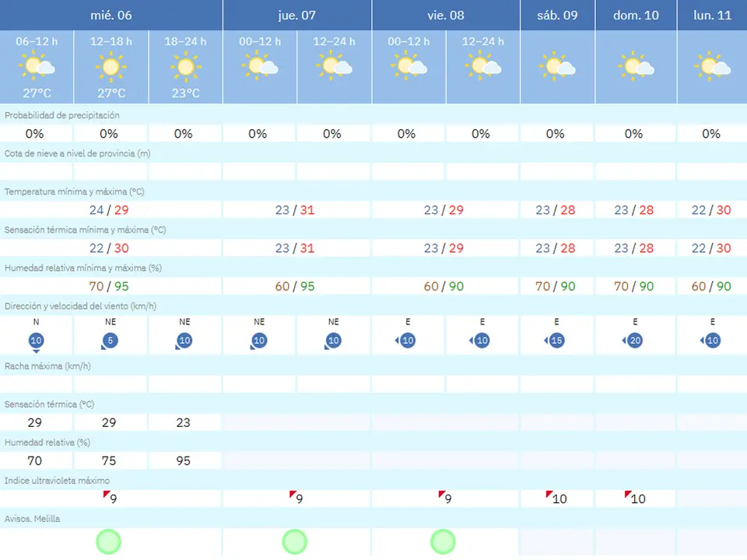The height and width of the screenshot is (560, 747).
Task: Click the NE wind icon with speed 5
Action: pyautogui.click(x=110, y=341)
